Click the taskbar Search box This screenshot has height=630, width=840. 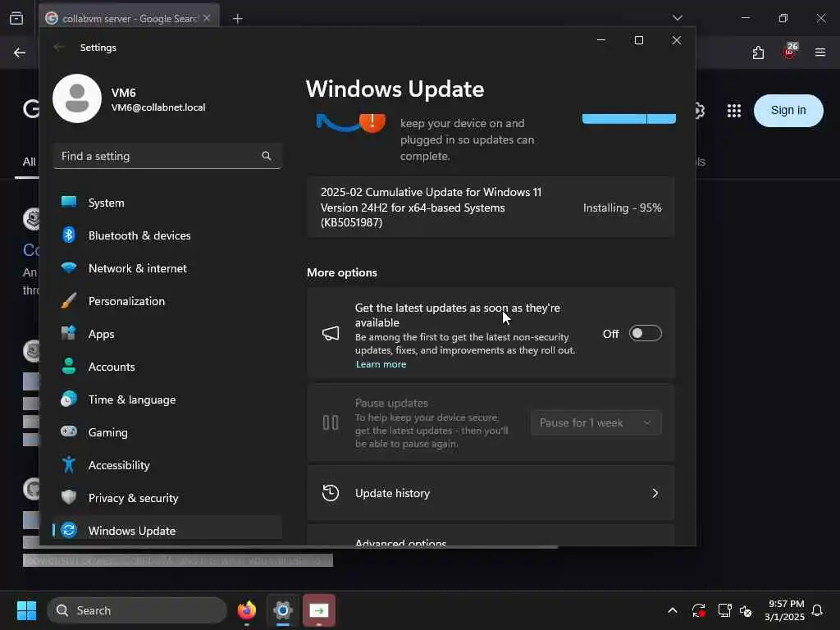click(x=137, y=610)
